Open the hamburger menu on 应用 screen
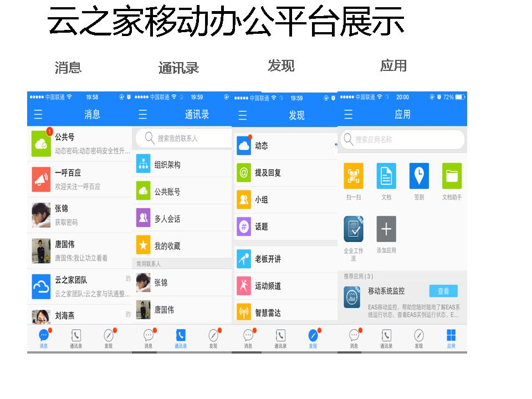The height and width of the screenshot is (399, 532). coord(348,115)
